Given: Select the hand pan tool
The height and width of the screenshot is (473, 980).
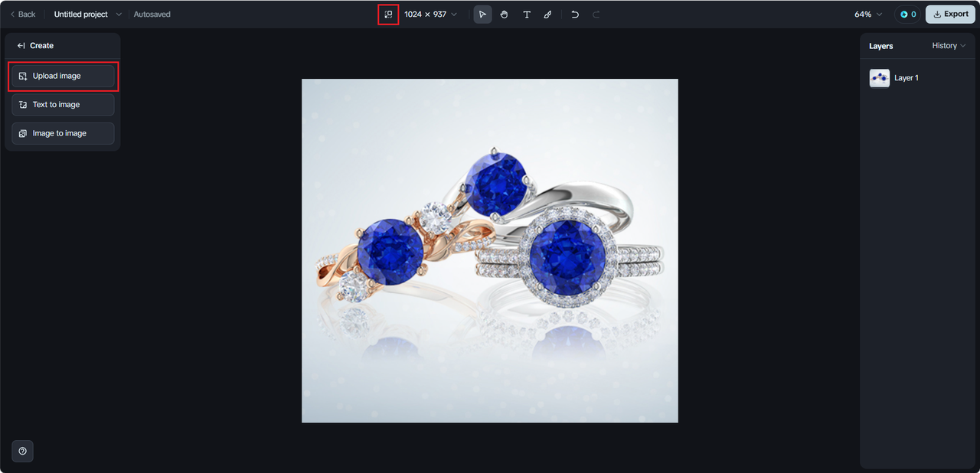Looking at the screenshot, I should point(504,15).
